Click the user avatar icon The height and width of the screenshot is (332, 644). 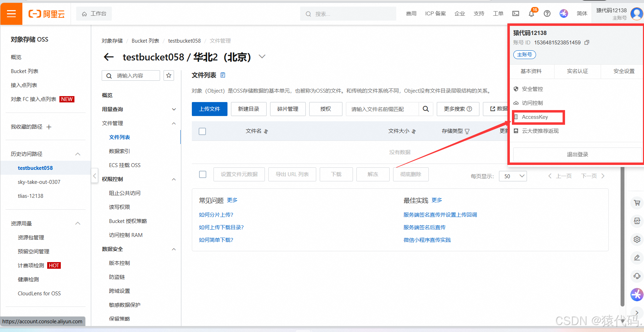[x=637, y=14]
